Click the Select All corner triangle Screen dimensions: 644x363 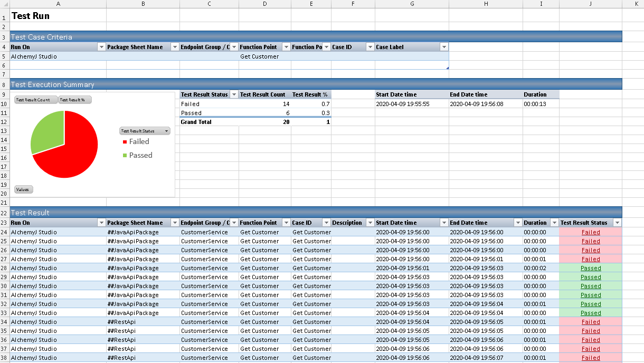5,4
